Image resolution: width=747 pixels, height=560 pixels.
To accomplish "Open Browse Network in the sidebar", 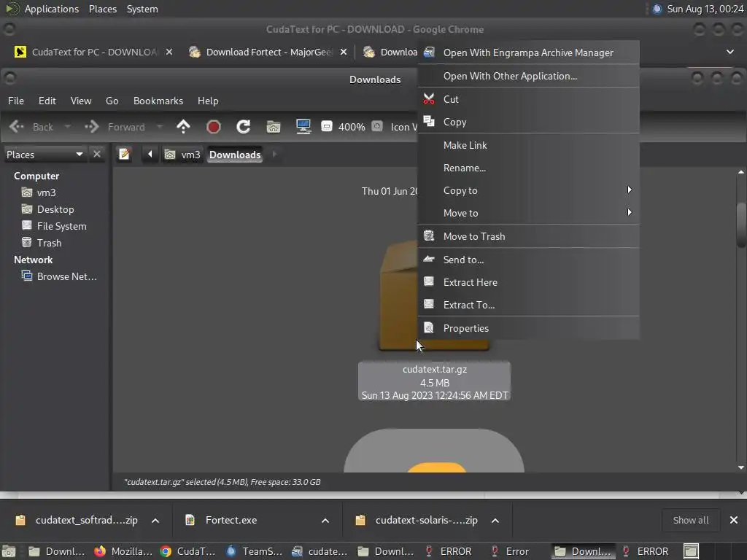I will pos(66,276).
